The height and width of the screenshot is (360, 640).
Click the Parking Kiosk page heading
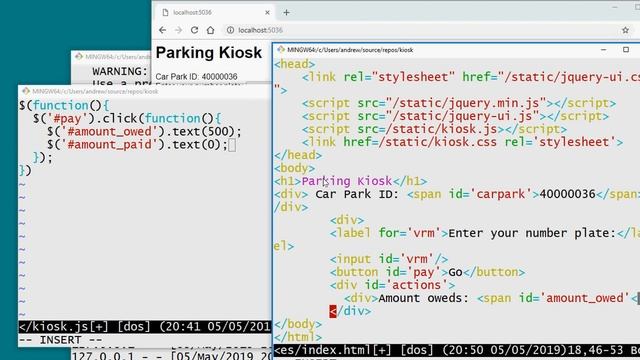209,53
